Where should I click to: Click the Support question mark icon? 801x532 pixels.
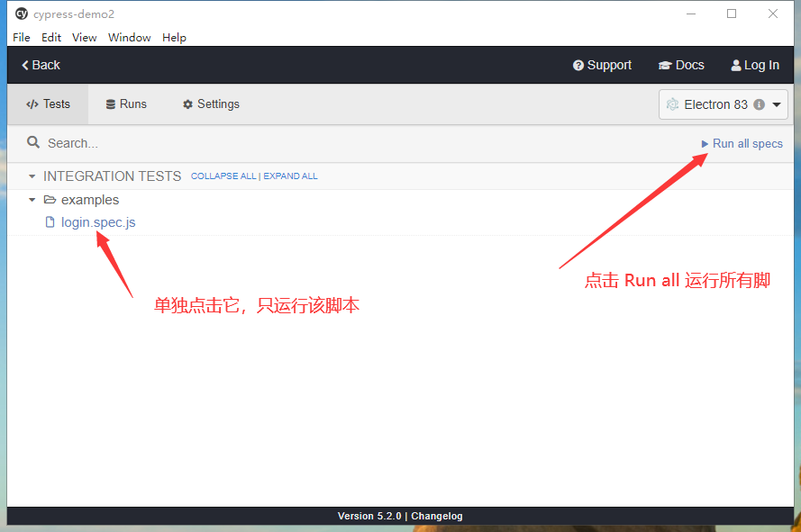(578, 66)
